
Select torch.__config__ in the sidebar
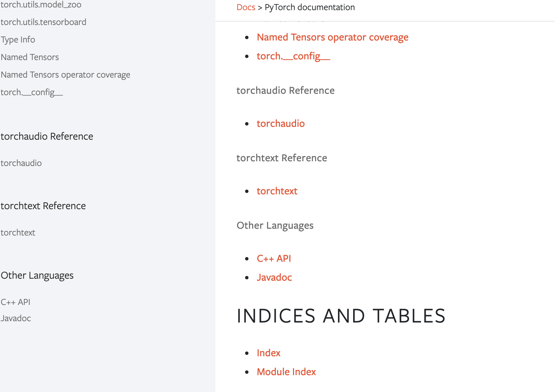32,92
